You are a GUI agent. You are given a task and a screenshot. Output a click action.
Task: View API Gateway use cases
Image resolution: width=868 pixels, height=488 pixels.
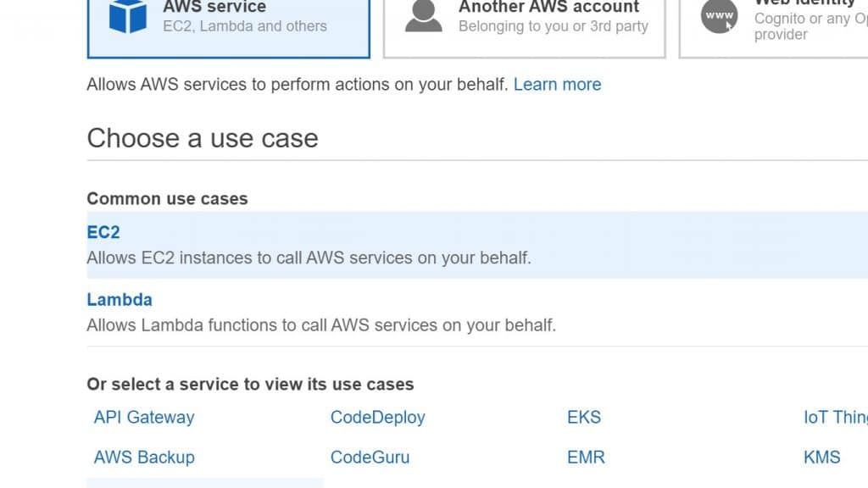pos(143,417)
